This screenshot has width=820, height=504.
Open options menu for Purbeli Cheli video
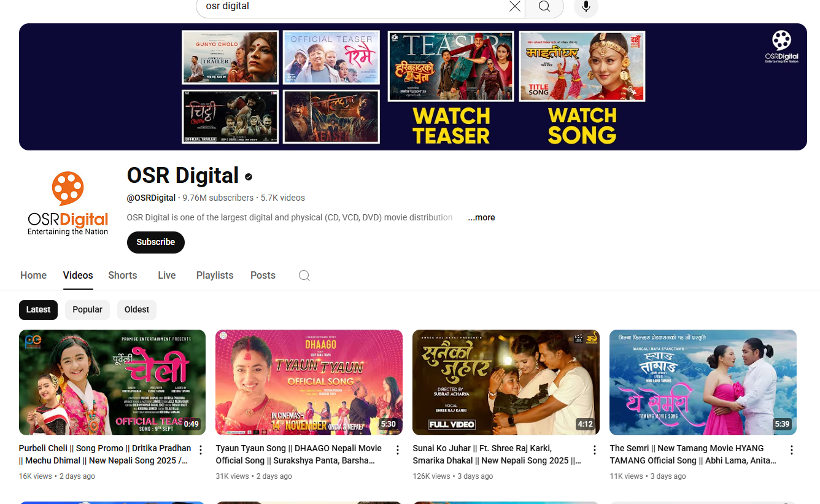click(x=201, y=451)
